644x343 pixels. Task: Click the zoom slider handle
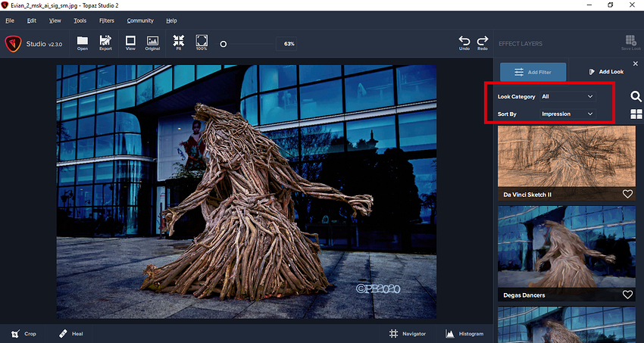tap(224, 44)
